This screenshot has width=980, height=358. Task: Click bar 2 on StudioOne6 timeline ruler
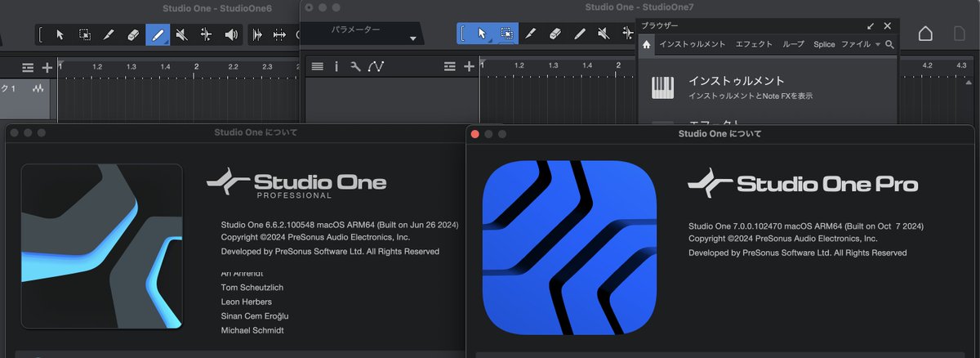pyautogui.click(x=196, y=66)
